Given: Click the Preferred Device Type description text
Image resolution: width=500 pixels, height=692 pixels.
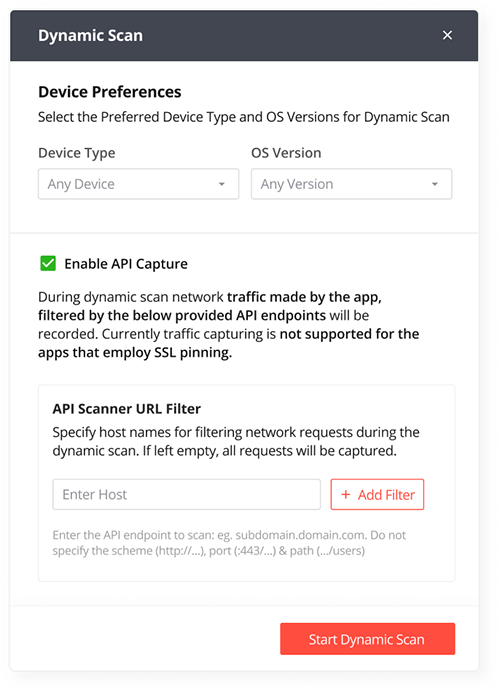Looking at the screenshot, I should [244, 117].
